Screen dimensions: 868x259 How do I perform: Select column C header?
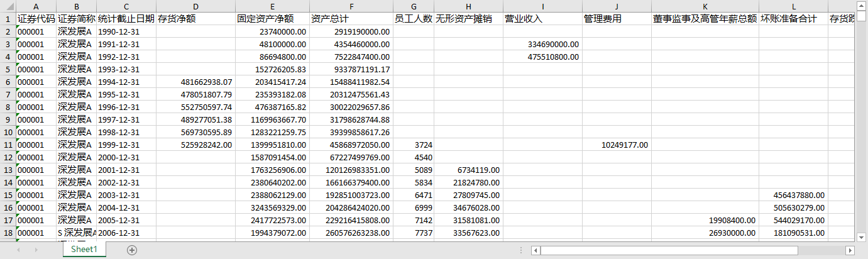(126, 6)
